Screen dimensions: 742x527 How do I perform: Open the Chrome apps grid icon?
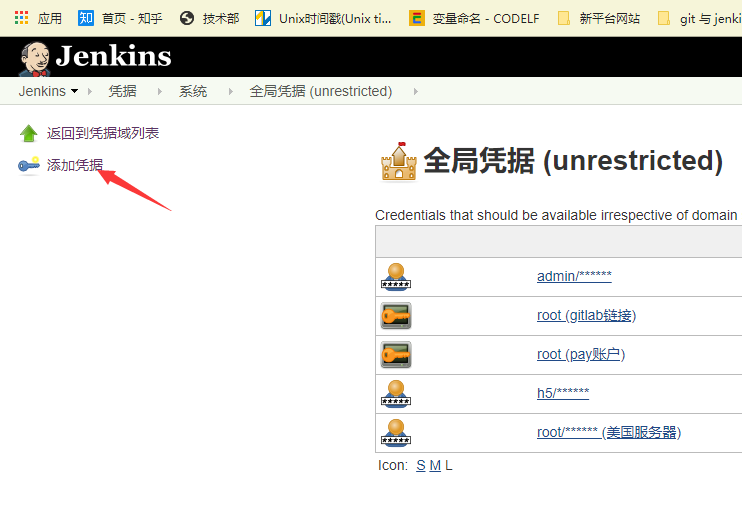pos(21,18)
